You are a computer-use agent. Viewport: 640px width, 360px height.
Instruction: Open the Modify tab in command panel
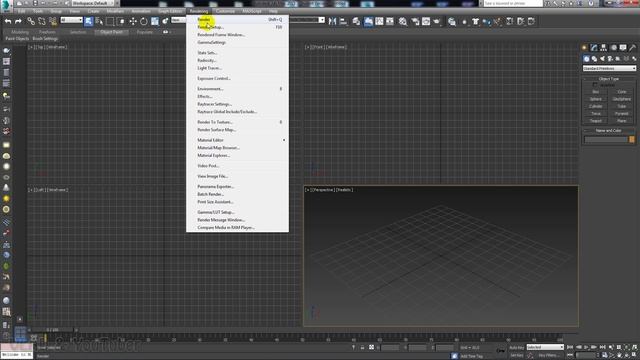point(594,48)
